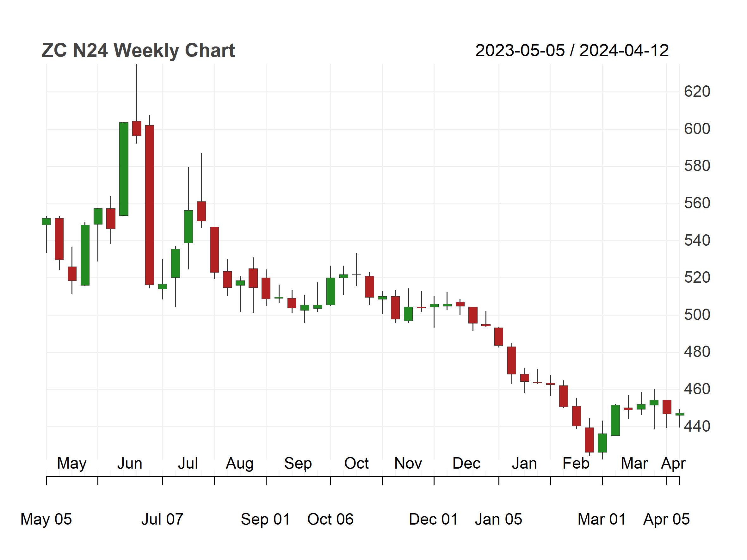Click the May 05 date tick label
Screen dimensions: 747x560
pyautogui.click(x=46, y=520)
